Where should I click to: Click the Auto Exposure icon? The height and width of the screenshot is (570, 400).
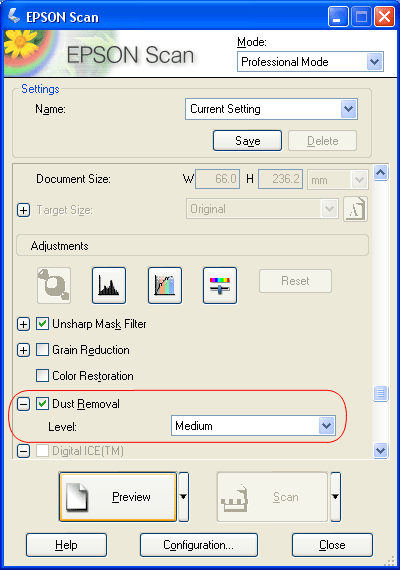[x=54, y=285]
